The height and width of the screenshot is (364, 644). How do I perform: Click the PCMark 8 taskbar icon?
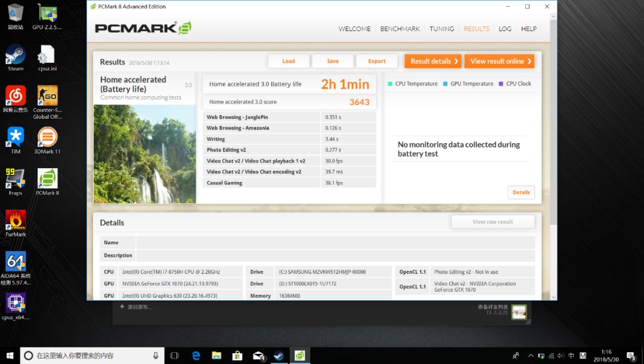300,356
